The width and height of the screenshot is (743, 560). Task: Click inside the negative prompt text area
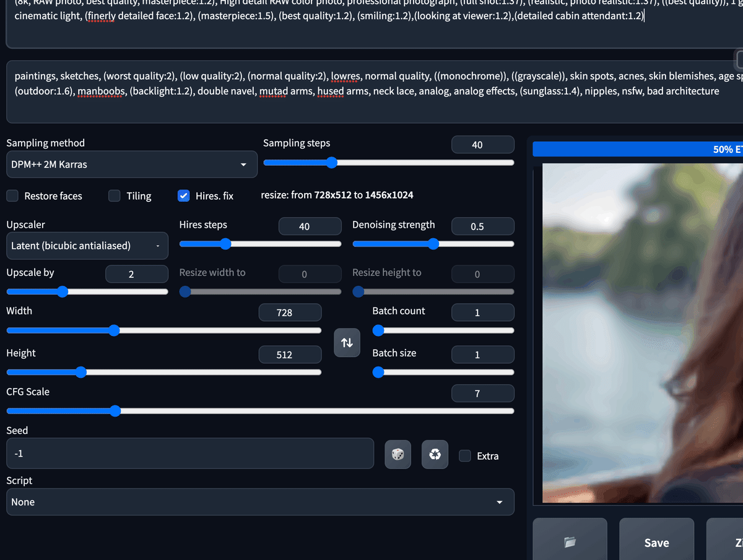374,92
